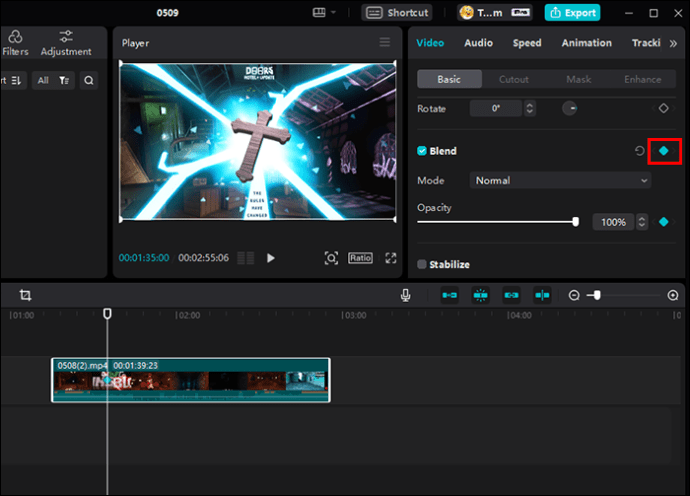Expand more tabs with double chevron
Screen dimensions: 690x496
tap(673, 43)
